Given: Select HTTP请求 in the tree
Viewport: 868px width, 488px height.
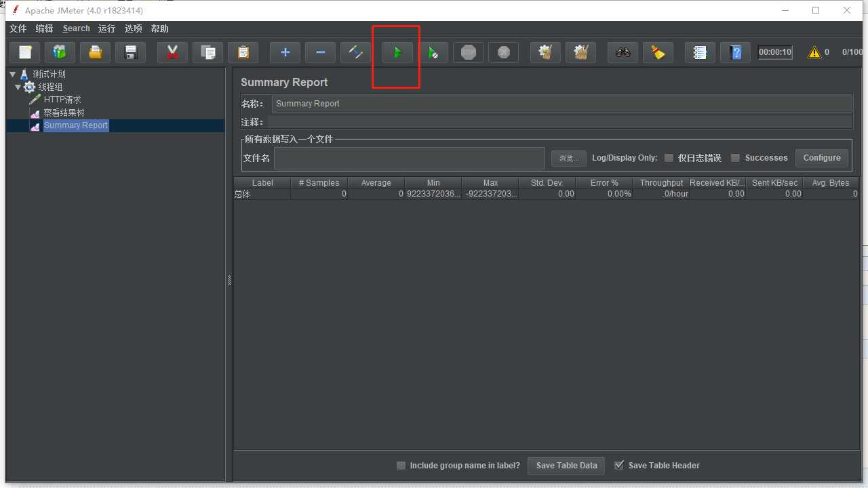Looking at the screenshot, I should point(62,100).
